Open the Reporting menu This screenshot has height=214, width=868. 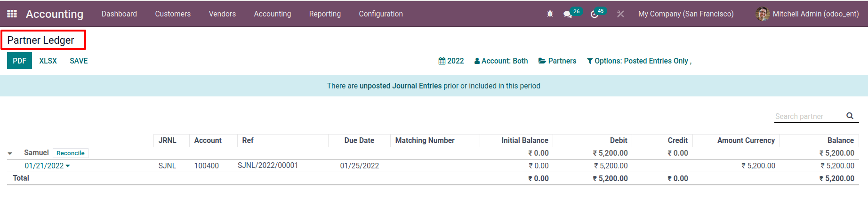[325, 14]
